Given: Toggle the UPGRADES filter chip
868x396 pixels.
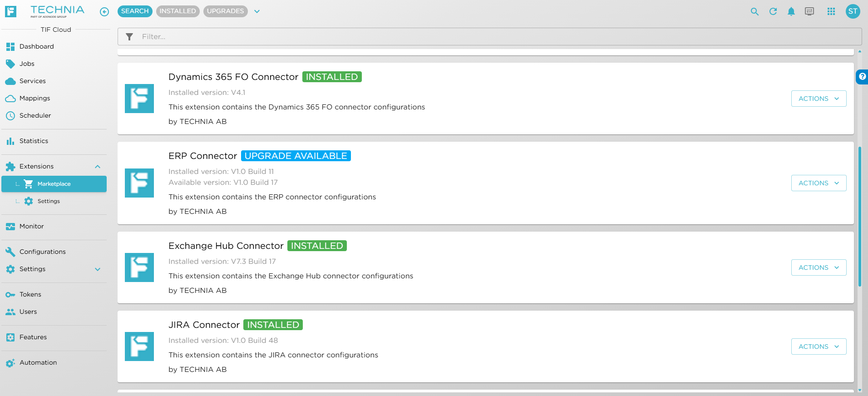Looking at the screenshot, I should (225, 11).
